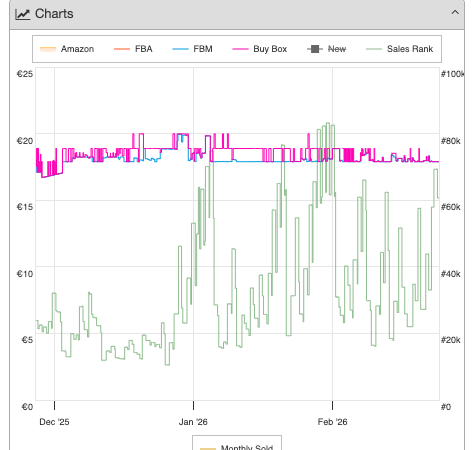Click the Buy Box pink legend swatch
Image resolution: width=474 pixels, height=450 pixels.
tap(240, 49)
